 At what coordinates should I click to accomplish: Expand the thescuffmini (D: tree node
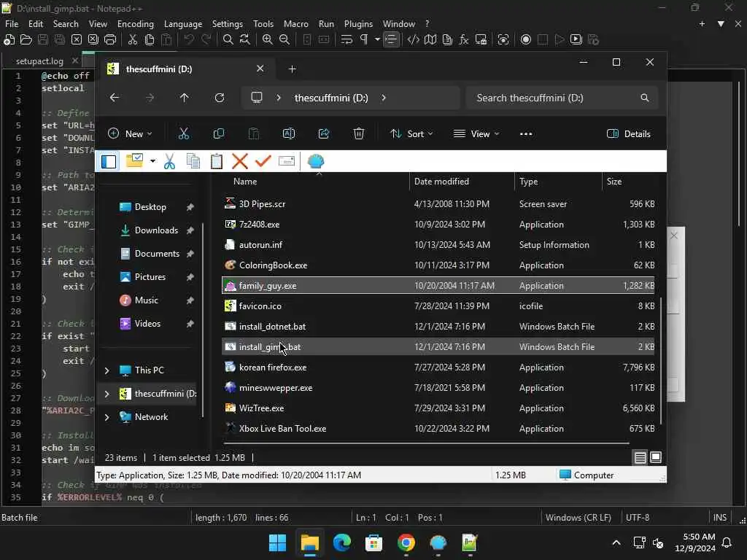107,394
